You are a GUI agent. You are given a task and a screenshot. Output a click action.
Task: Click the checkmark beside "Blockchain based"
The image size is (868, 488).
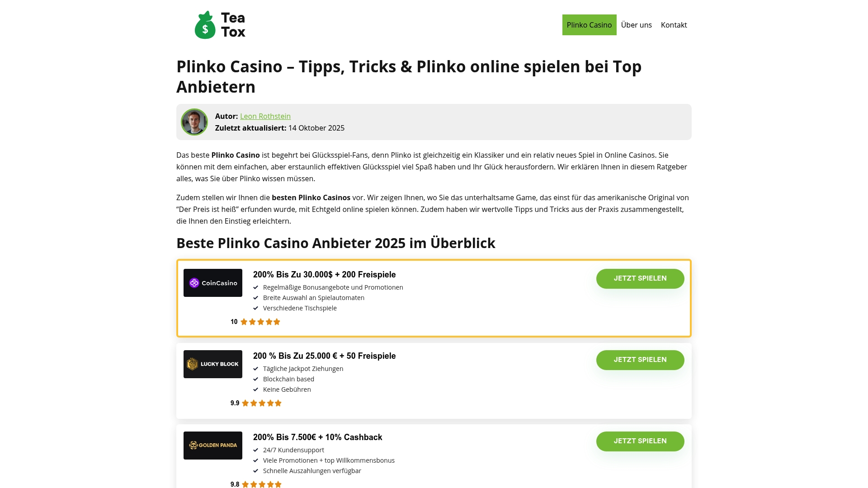click(256, 379)
